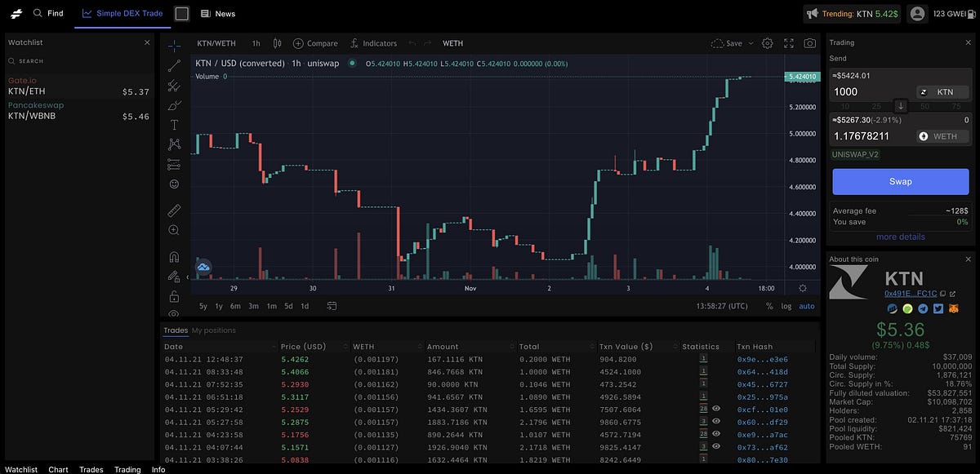Toggle eye icon on 0x60...df29 trade row
The image size is (980, 474).
click(x=716, y=421)
